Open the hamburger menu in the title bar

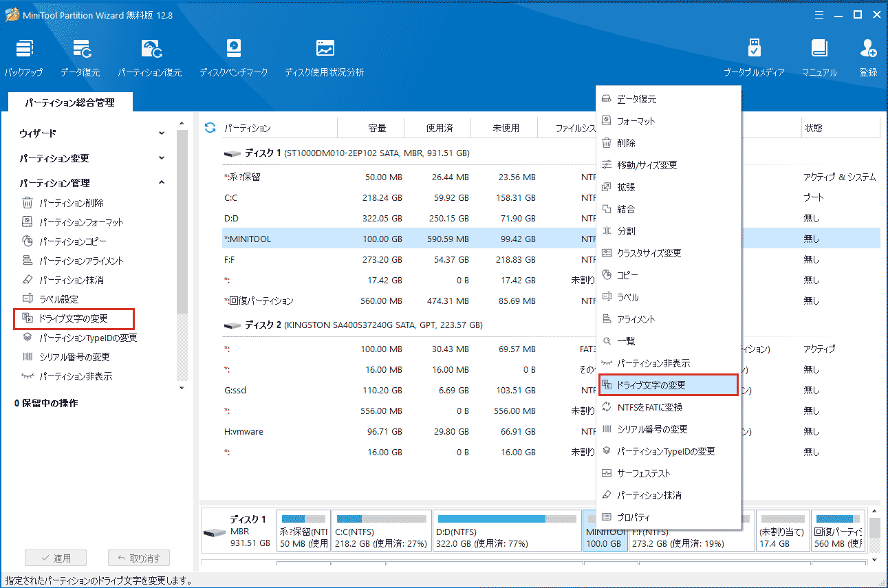pyautogui.click(x=819, y=14)
